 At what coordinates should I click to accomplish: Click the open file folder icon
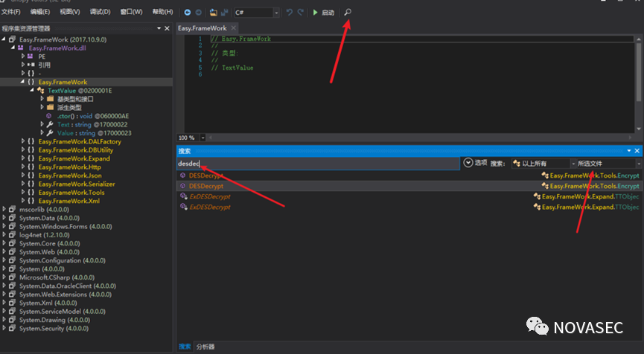(x=213, y=13)
